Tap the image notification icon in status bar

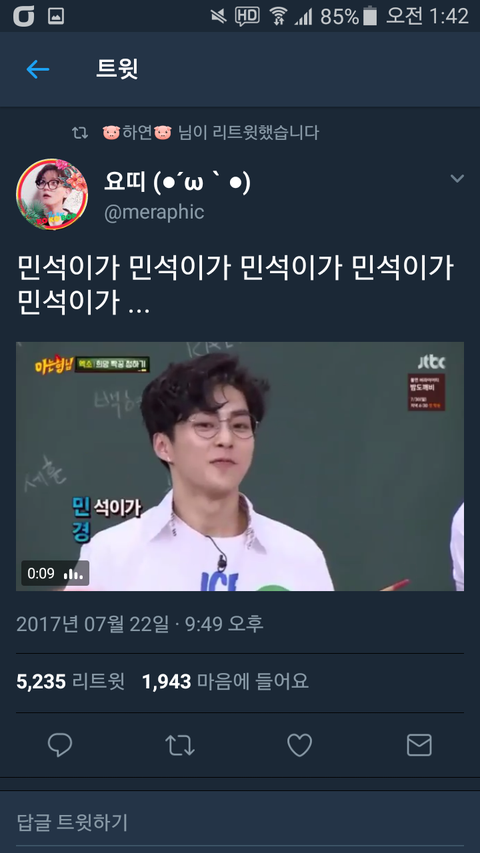pyautogui.click(x=56, y=16)
